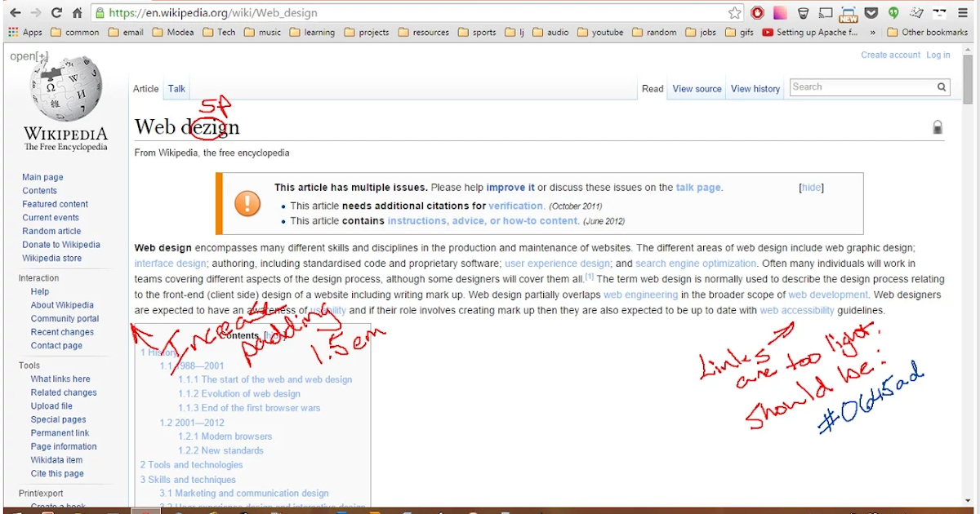
Task: Click the Apps grid shortcut
Action: (25, 33)
